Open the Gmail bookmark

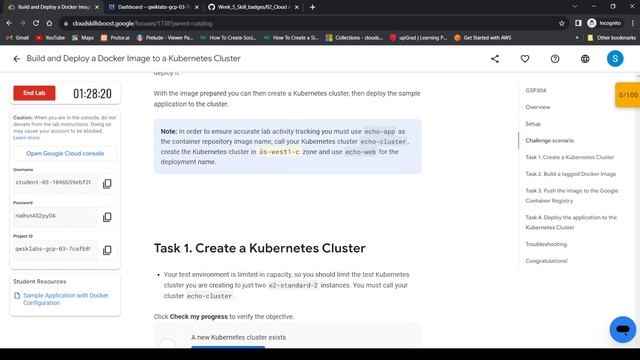pyautogui.click(x=18, y=38)
